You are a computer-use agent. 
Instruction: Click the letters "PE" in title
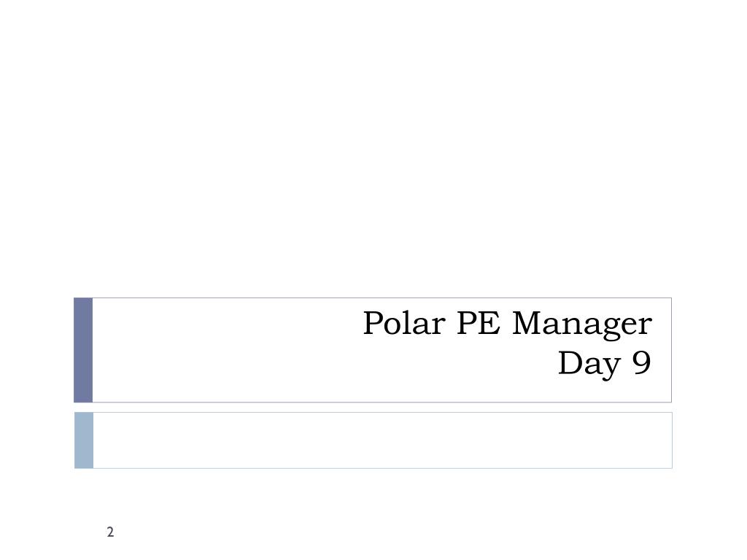coord(479,323)
